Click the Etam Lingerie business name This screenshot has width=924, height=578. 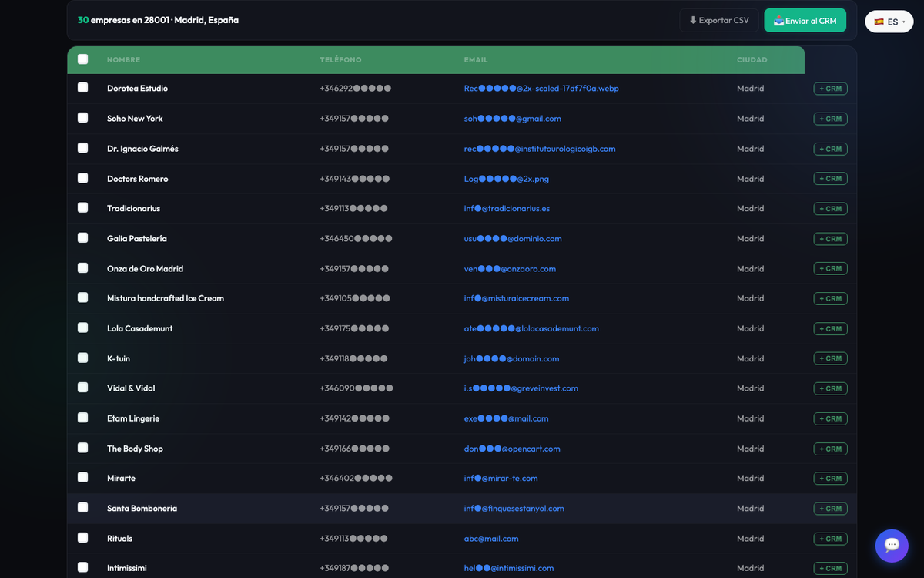click(133, 418)
